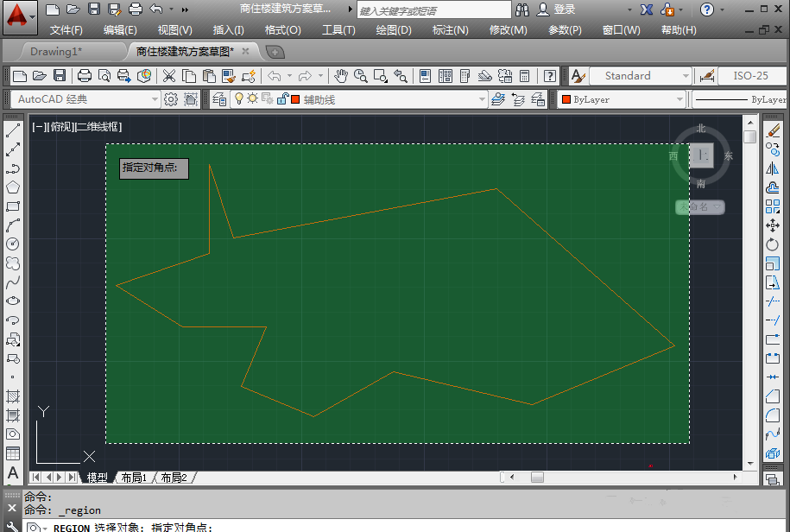
Task: Select the Polygon tool in draw toolbar
Action: pyautogui.click(x=13, y=187)
